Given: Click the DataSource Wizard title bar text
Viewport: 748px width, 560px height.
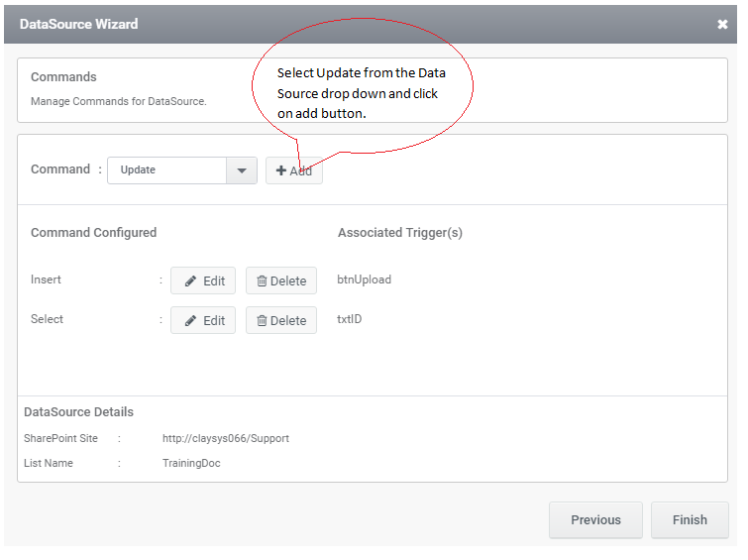Looking at the screenshot, I should pos(78,25).
